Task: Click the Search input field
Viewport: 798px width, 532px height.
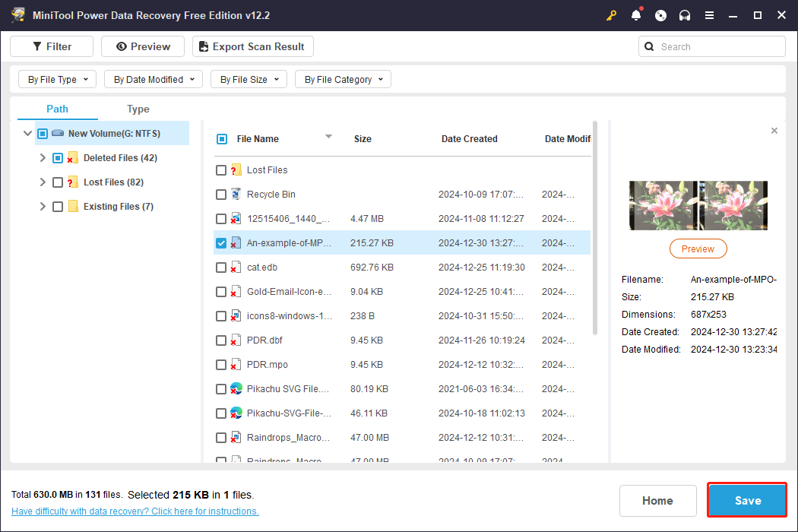Action: tap(712, 47)
